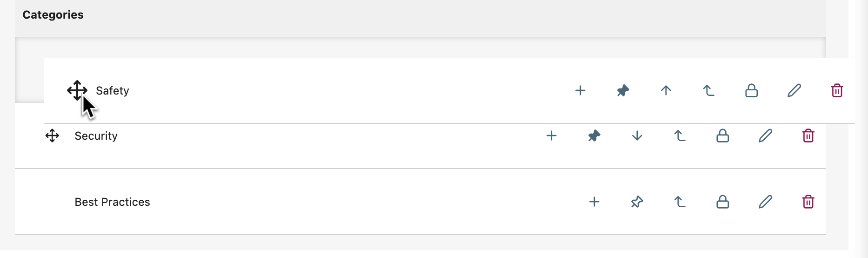The height and width of the screenshot is (258, 868).
Task: Delete the Safety category
Action: 837,90
